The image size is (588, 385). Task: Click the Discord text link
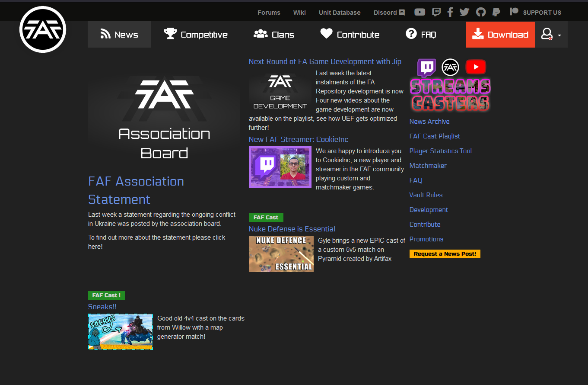click(385, 13)
